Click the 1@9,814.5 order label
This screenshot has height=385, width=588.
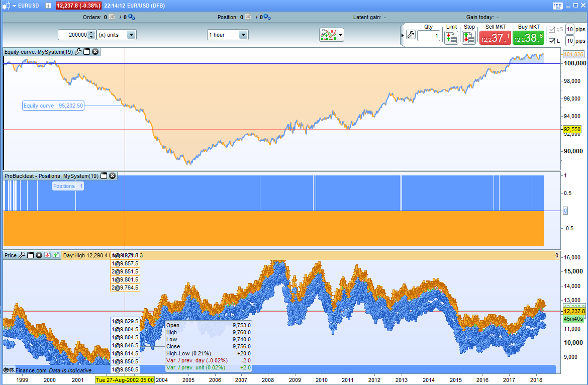click(125, 353)
